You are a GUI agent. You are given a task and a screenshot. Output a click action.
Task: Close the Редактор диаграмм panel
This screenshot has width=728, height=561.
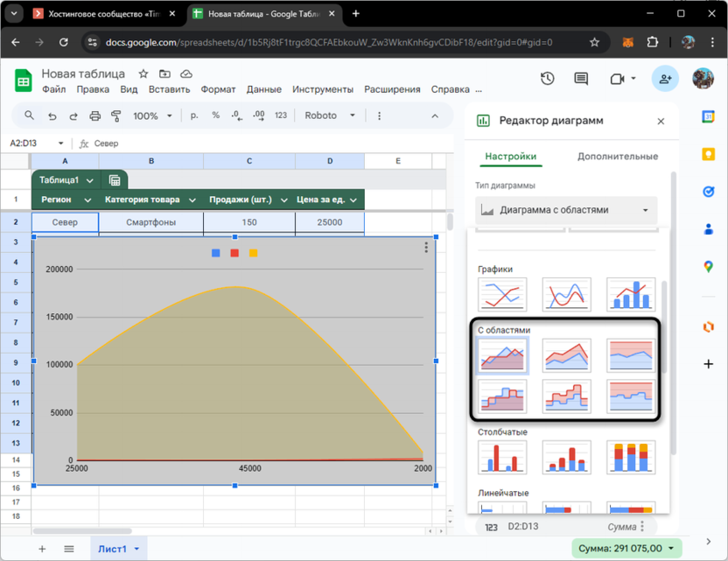click(x=661, y=122)
